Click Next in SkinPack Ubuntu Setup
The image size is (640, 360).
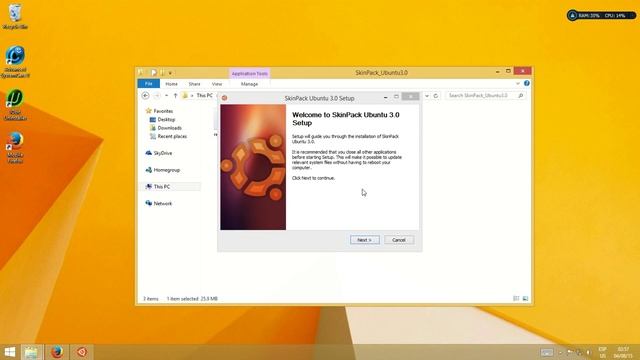[364, 240]
